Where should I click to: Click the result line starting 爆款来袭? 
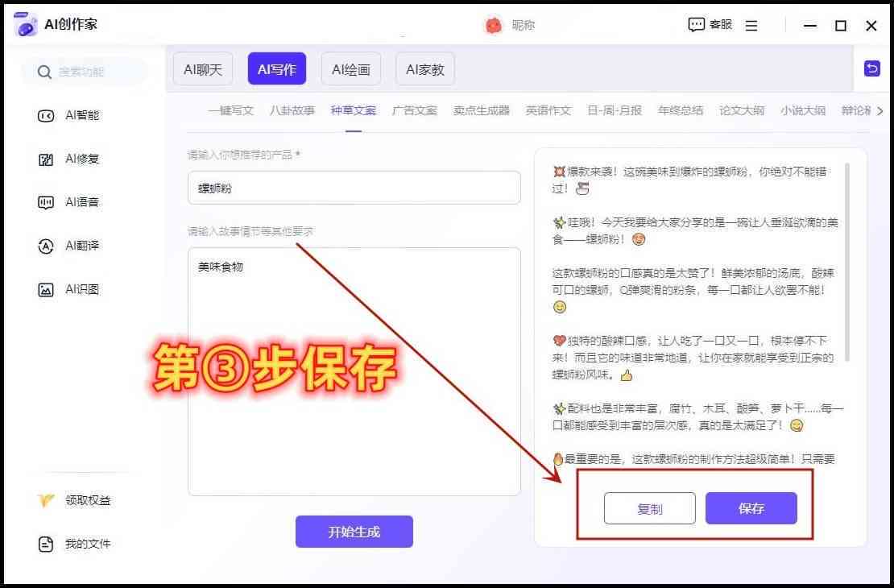point(689,180)
